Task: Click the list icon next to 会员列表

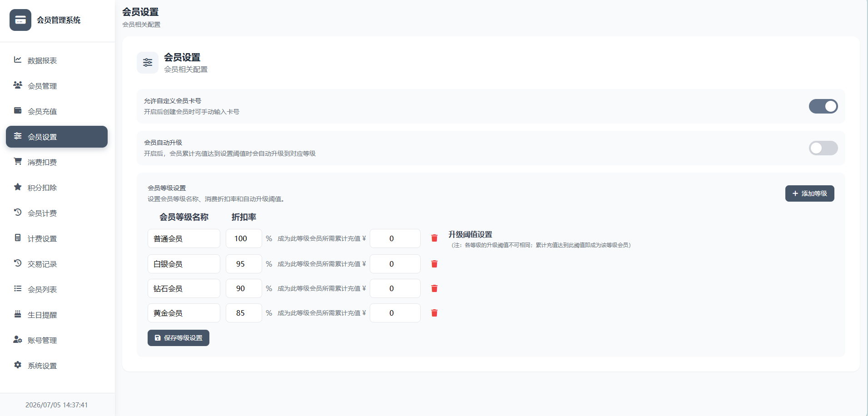Action: tap(18, 289)
